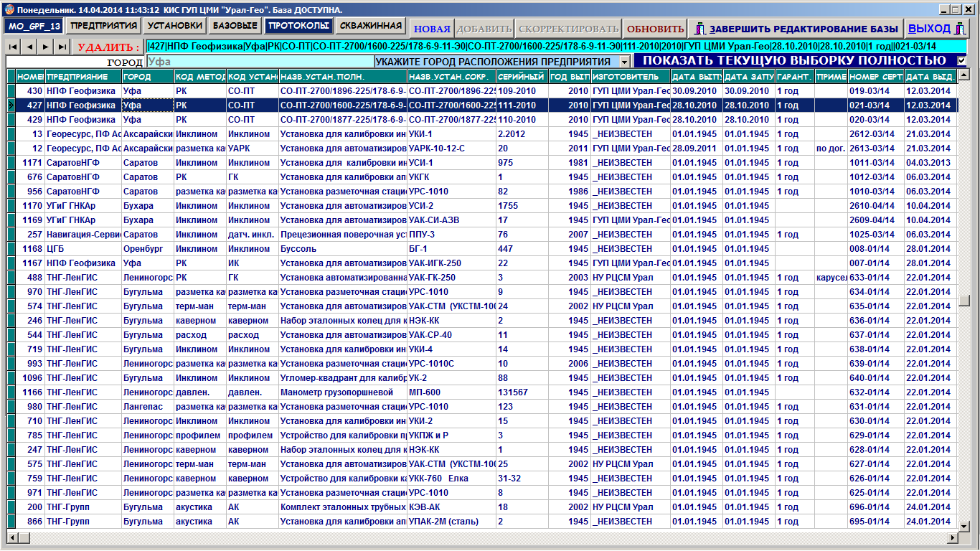This screenshot has width=980, height=551.
Task: Click the КЭВ-АК cell
Action: click(451, 507)
